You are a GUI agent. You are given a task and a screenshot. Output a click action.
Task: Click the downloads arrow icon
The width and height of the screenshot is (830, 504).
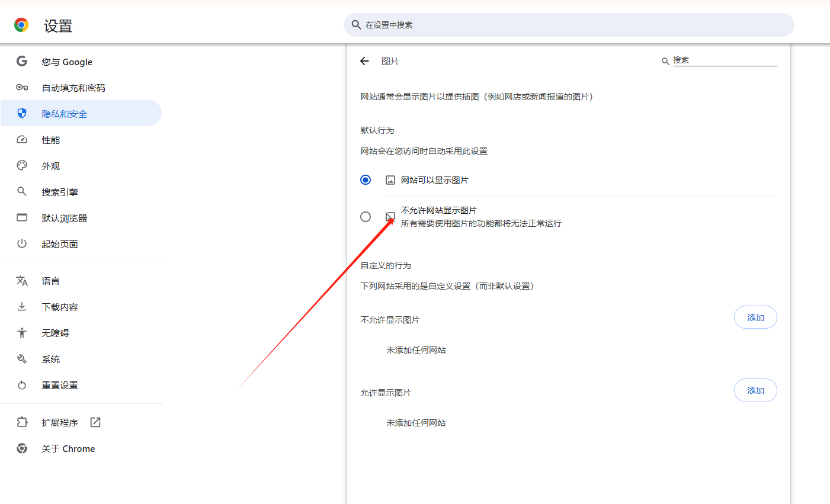click(22, 306)
